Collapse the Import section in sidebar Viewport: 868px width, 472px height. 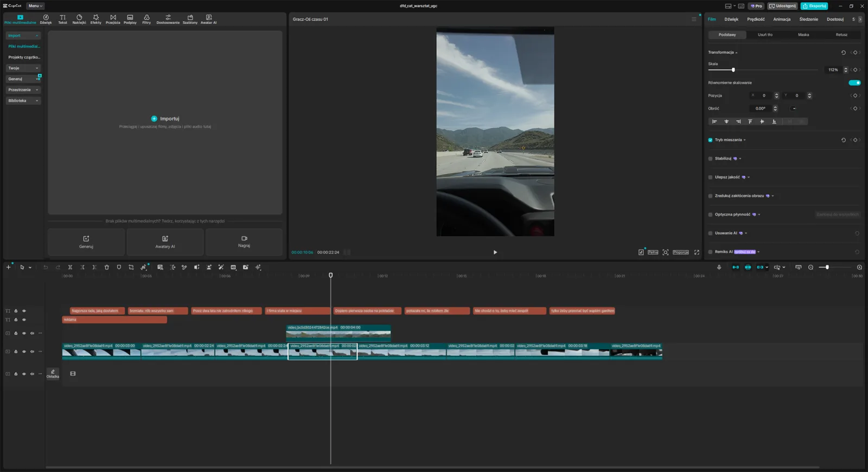[23, 36]
